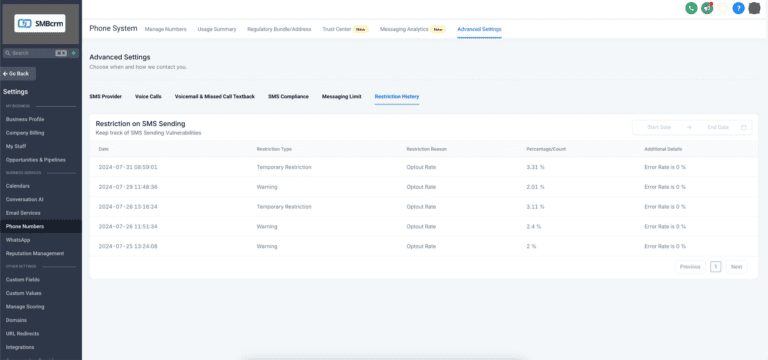Switch to Usage Summary tab
This screenshot has height=360, width=768.
pos(217,29)
